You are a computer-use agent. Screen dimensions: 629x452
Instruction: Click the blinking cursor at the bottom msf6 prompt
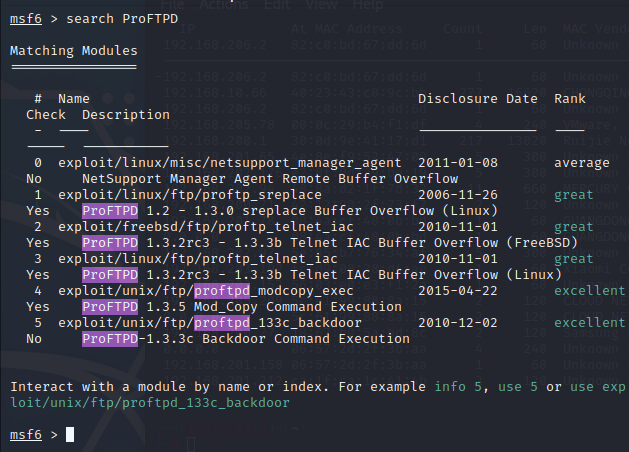(x=70, y=434)
